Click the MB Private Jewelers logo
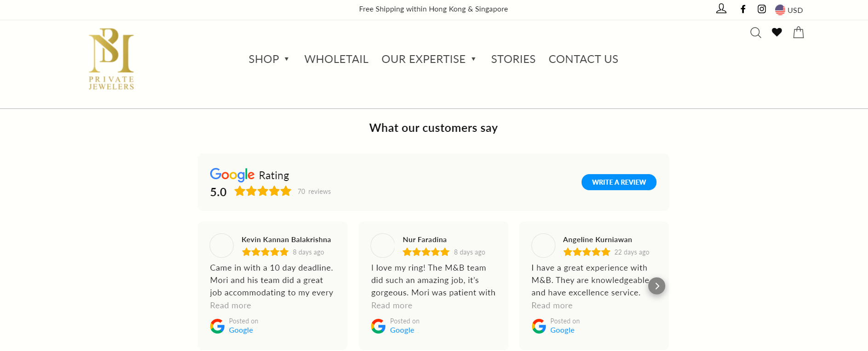This screenshot has width=868, height=351. [x=111, y=59]
